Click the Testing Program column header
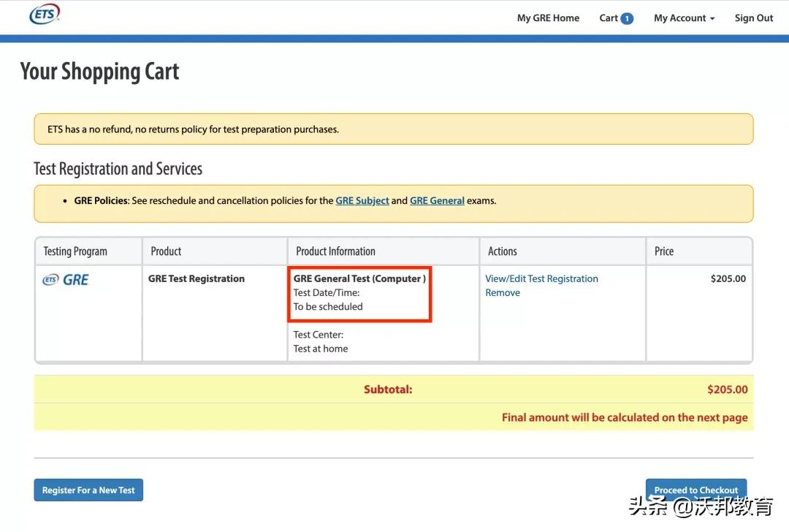Viewport: 789px width, 532px height. click(75, 251)
